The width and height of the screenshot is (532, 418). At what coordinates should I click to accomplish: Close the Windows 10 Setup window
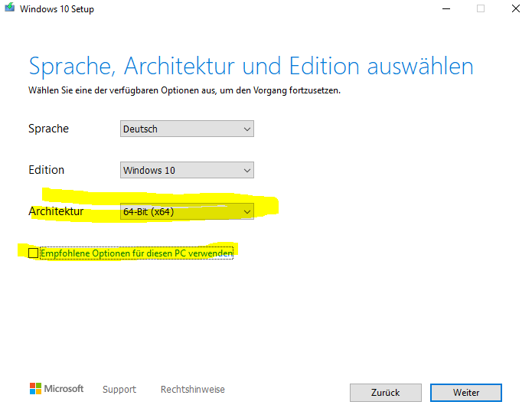pos(516,8)
